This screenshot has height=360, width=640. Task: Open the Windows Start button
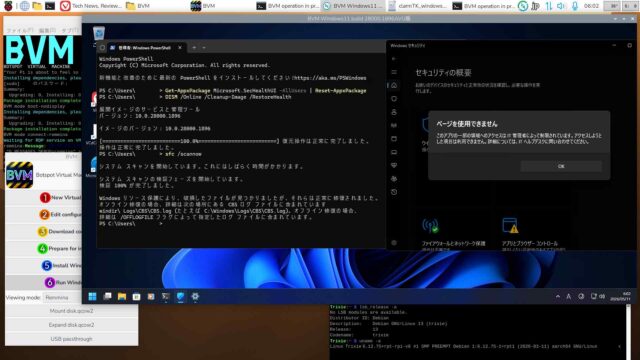tap(92, 297)
